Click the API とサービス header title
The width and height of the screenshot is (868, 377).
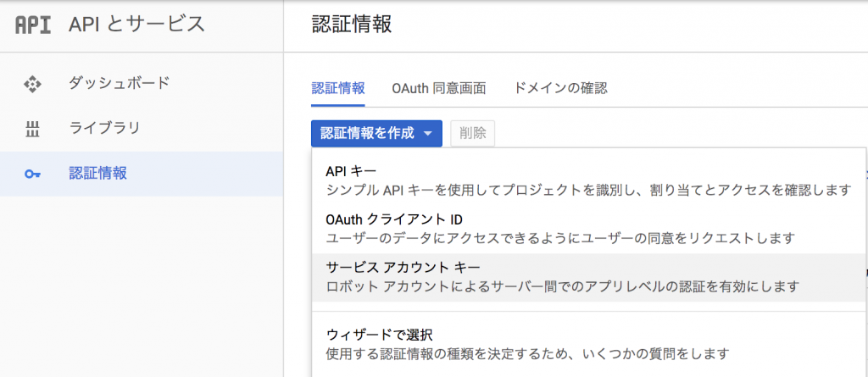pyautogui.click(x=137, y=25)
